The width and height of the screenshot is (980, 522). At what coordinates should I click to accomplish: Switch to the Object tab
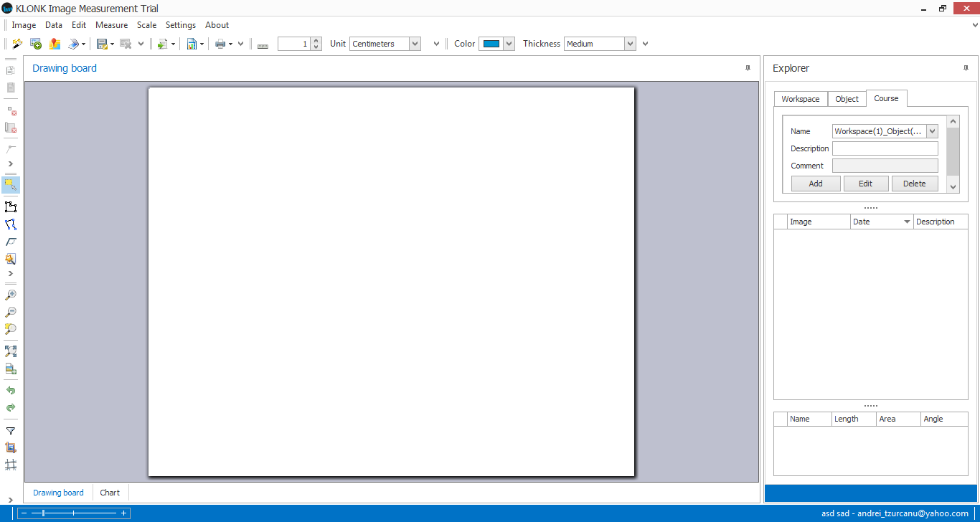(847, 99)
